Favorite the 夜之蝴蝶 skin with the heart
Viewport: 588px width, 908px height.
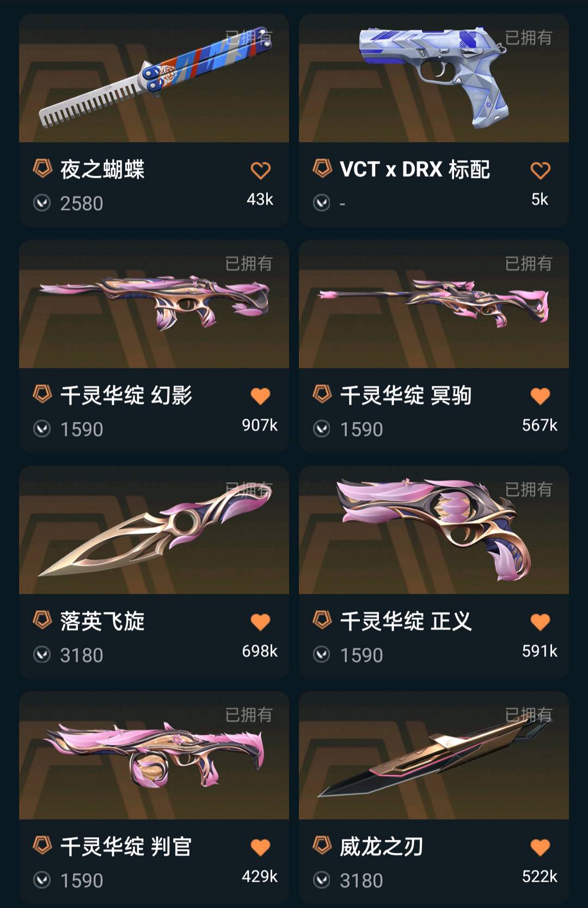coord(260,170)
